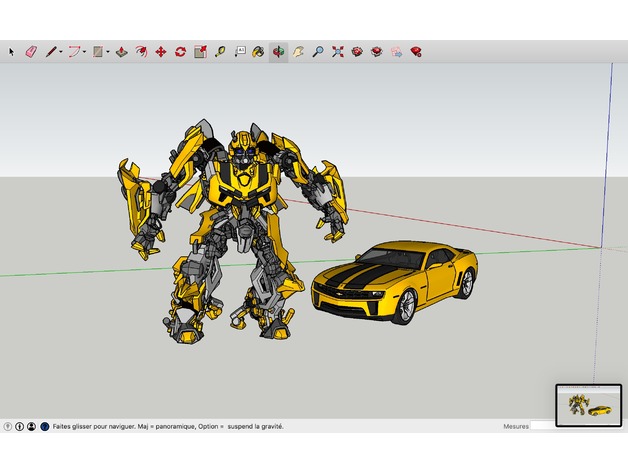Click the credits info status icon
This screenshot has width=628, height=472.
coord(19,427)
